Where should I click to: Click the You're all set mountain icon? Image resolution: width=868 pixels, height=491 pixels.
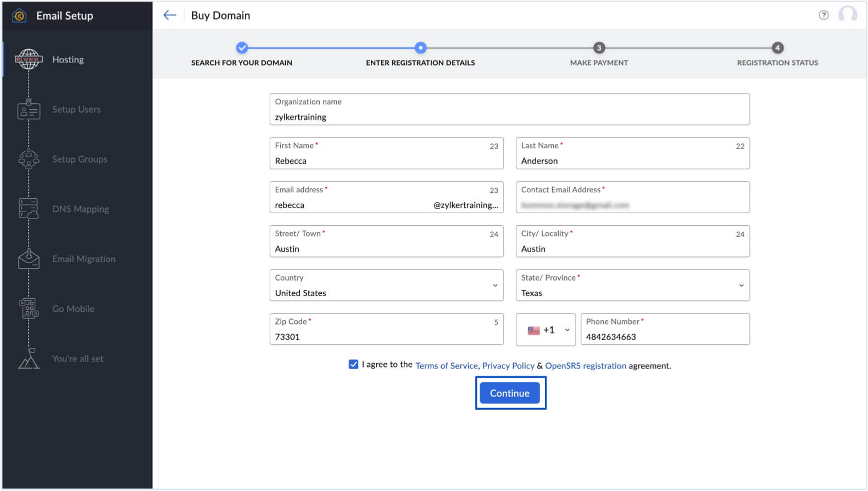point(29,359)
